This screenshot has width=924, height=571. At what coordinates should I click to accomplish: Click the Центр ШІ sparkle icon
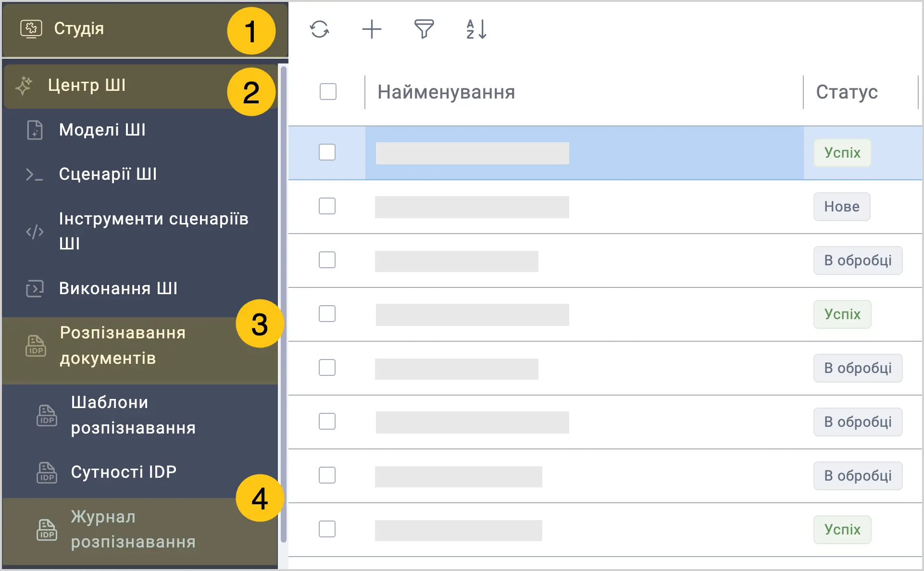coord(24,86)
